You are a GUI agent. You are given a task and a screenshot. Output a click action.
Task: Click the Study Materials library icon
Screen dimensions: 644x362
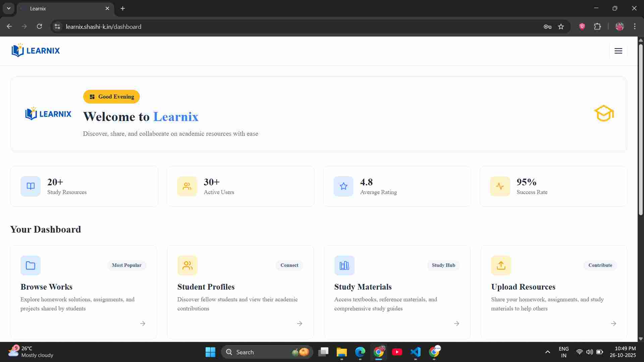coord(344,265)
